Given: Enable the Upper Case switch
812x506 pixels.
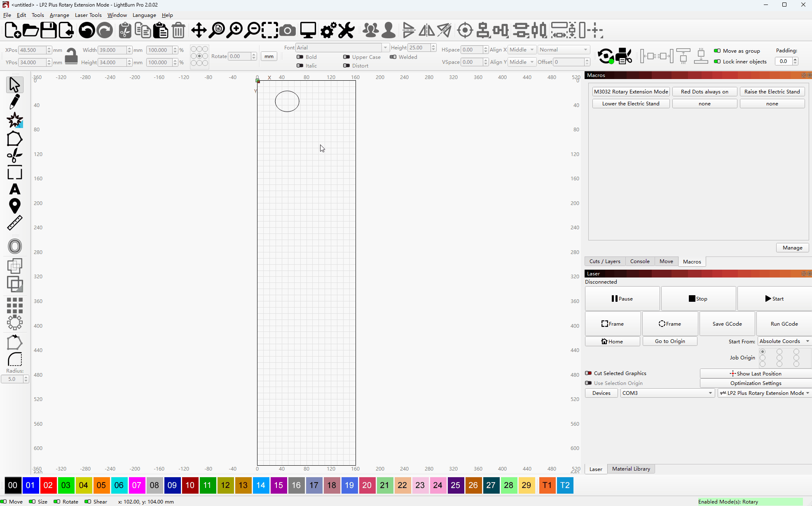Looking at the screenshot, I should (346, 57).
